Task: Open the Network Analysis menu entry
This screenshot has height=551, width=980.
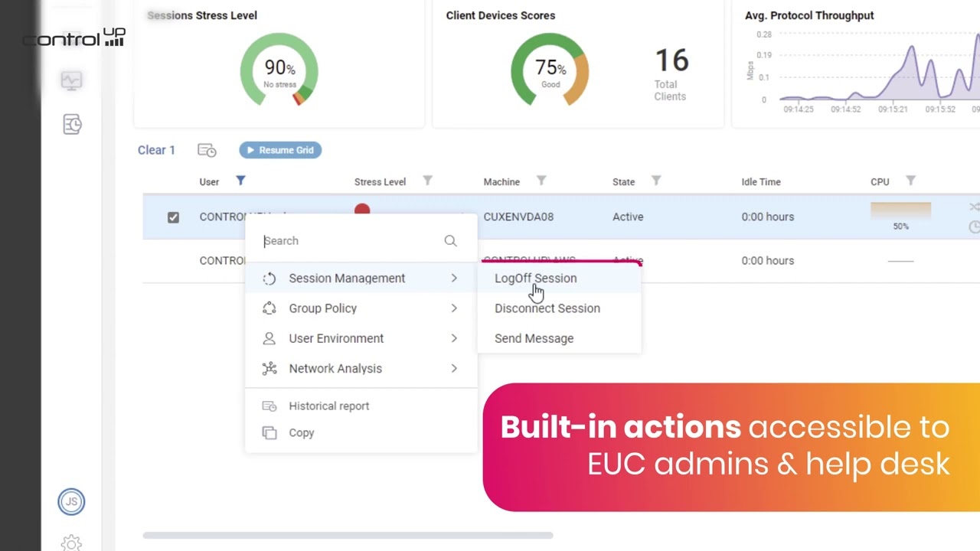Action: tap(361, 368)
